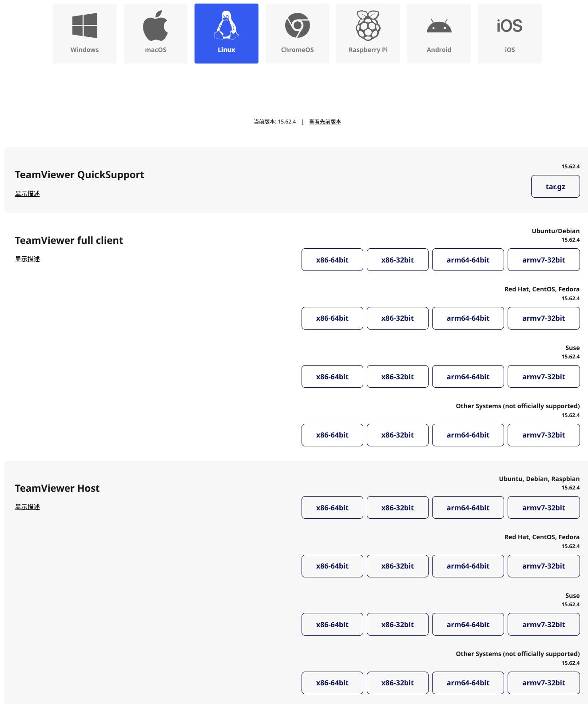Show description for TeamViewer full client
Screen dimensions: 588x704
coord(28,259)
